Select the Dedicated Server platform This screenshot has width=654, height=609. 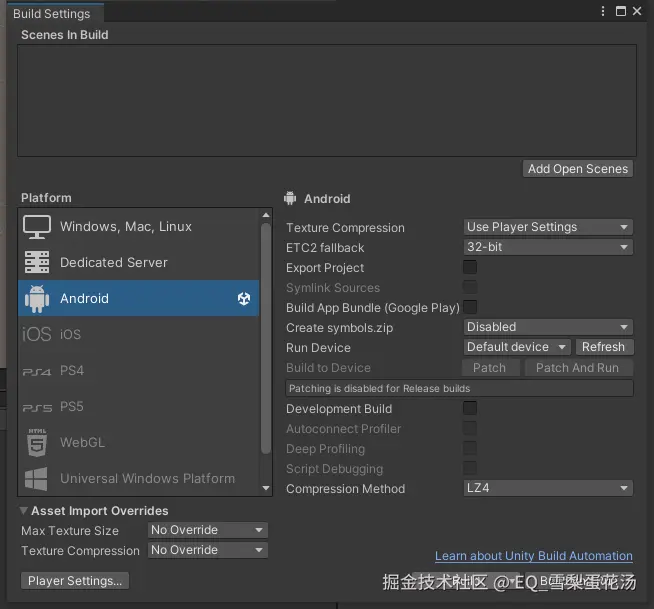[138, 262]
